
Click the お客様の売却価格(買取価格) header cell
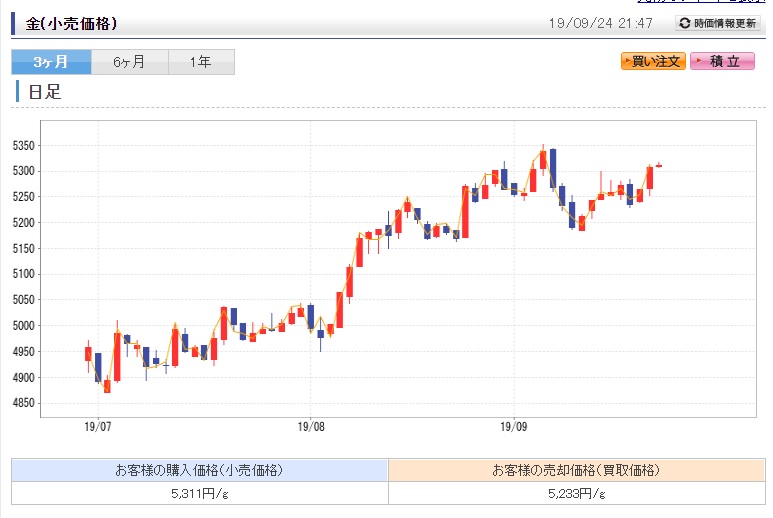[577, 470]
